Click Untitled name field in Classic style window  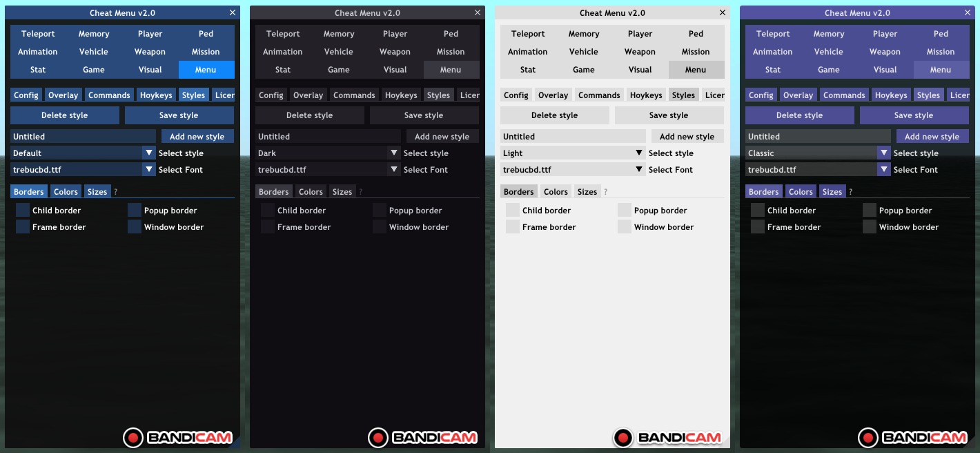click(818, 136)
